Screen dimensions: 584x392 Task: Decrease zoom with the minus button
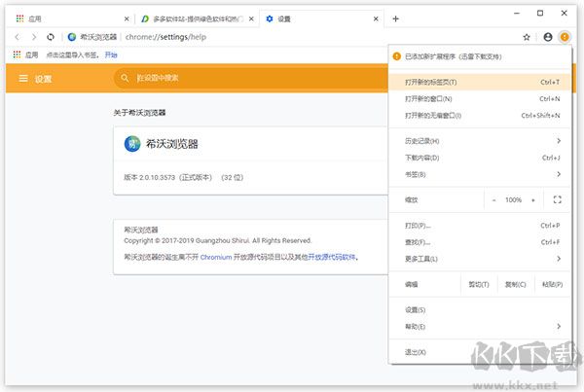coord(493,200)
